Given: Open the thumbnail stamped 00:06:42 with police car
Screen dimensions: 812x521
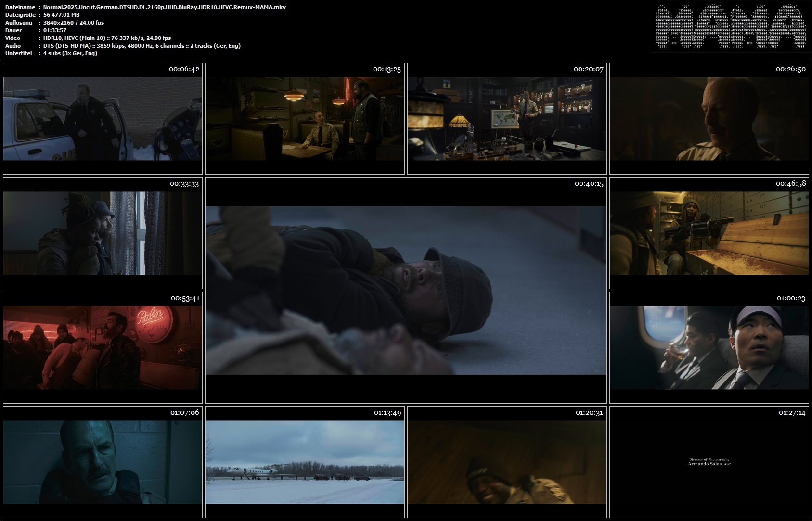Looking at the screenshot, I should 103,118.
